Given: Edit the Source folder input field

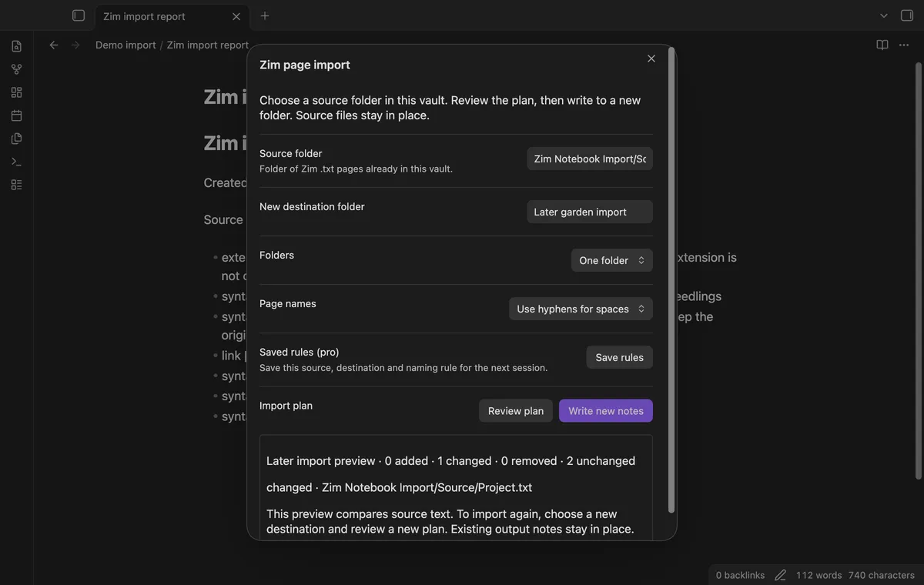Looking at the screenshot, I should pyautogui.click(x=590, y=159).
